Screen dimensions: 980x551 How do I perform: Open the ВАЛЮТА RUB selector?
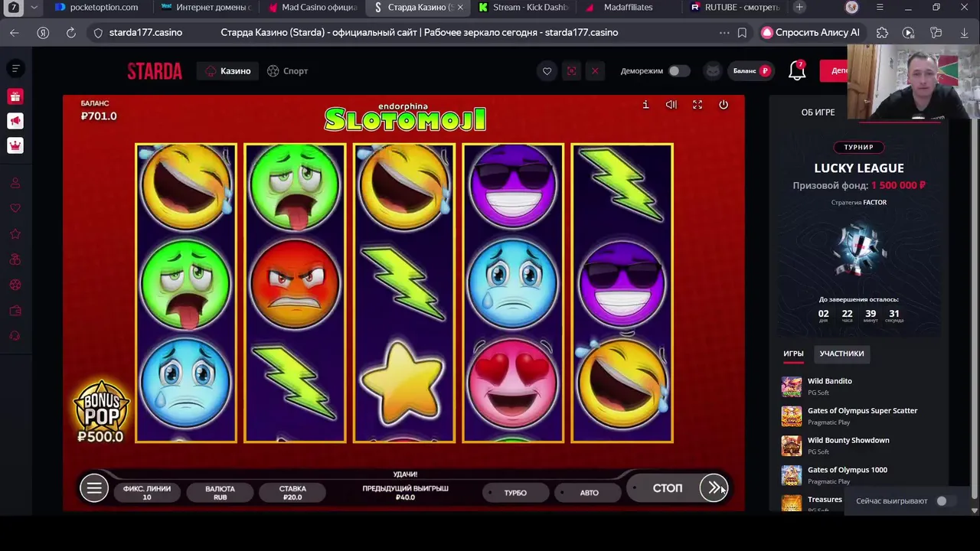click(x=220, y=493)
